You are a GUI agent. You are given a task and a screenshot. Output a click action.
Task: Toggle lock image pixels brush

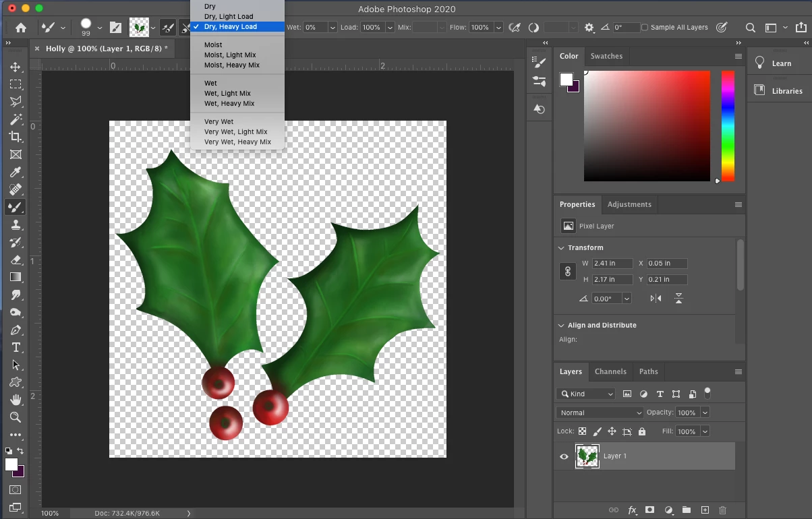pos(597,431)
